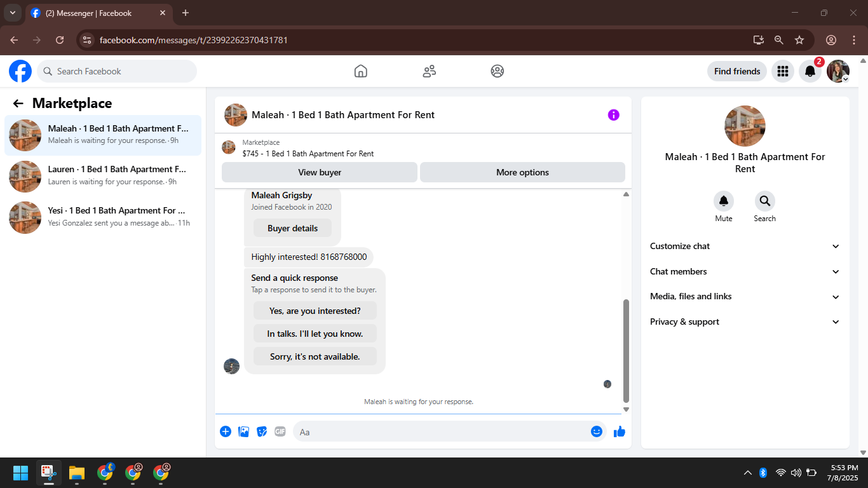868x488 pixels.
Task: Go to the Home feed icon
Action: (361, 71)
